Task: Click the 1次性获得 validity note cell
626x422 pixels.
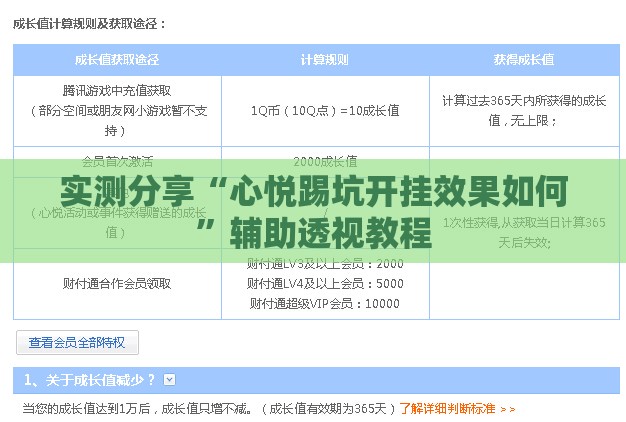Action: tap(524, 232)
